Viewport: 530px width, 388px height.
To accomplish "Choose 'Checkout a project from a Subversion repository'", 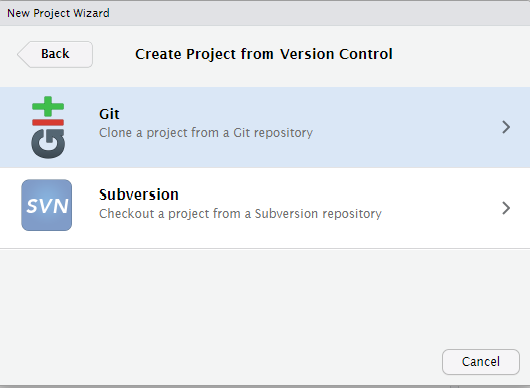I will click(240, 214).
